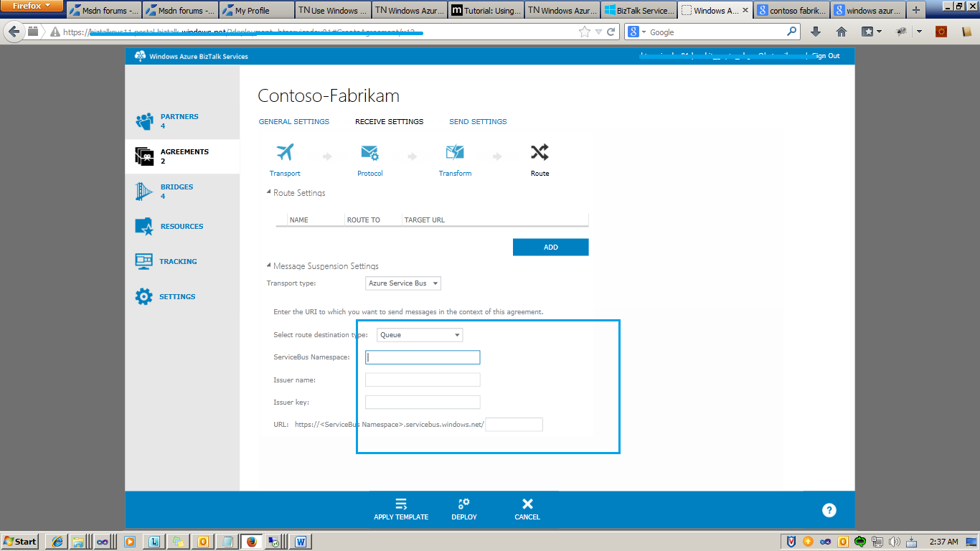Open the Firefox menu dropdown
980x551 pixels.
click(x=32, y=6)
